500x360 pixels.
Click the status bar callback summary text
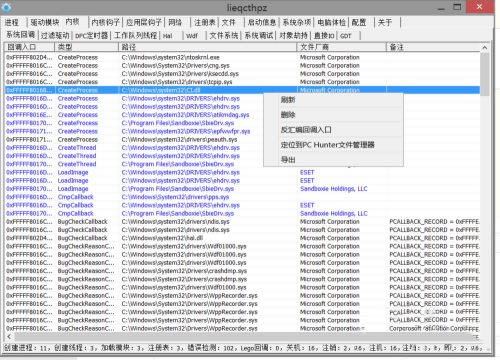243,348
